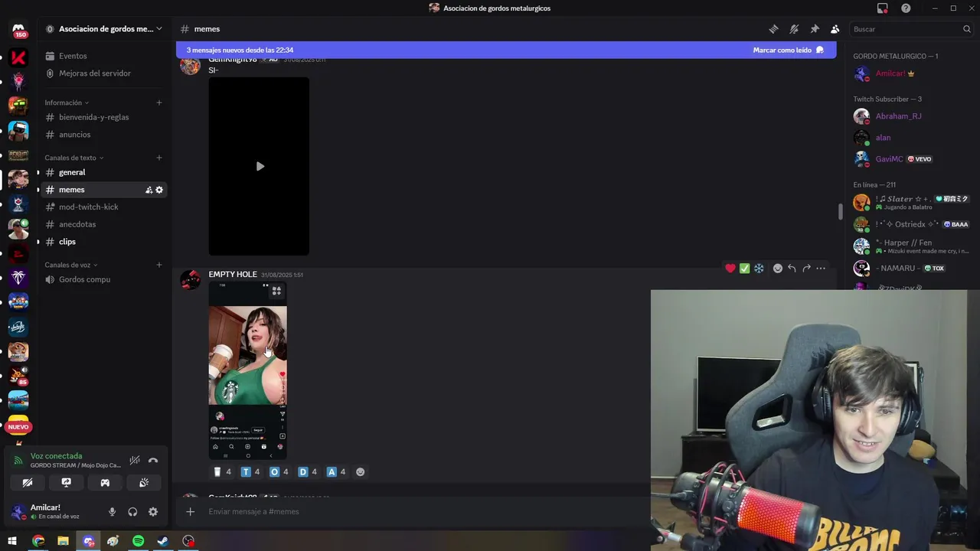Add reaction smiley below the image
The height and width of the screenshot is (551, 980).
(361, 472)
